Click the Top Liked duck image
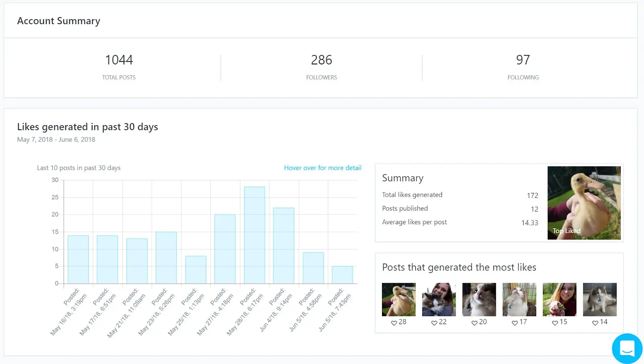This screenshot has height=364, width=644. coord(584,203)
